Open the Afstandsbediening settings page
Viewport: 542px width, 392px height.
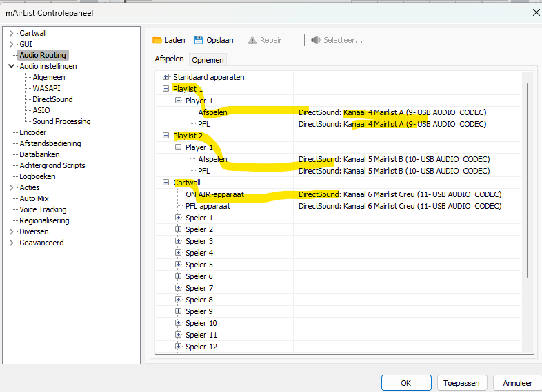50,143
